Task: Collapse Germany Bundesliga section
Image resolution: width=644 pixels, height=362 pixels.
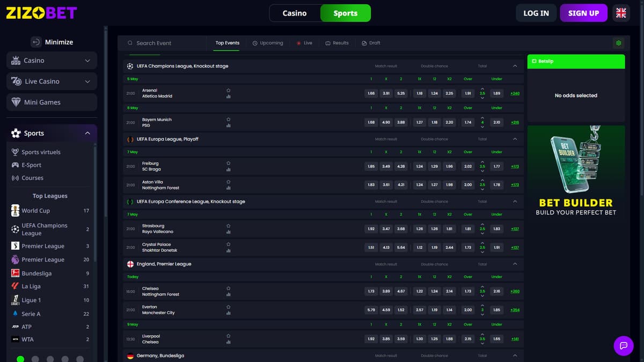Action: (x=515, y=356)
